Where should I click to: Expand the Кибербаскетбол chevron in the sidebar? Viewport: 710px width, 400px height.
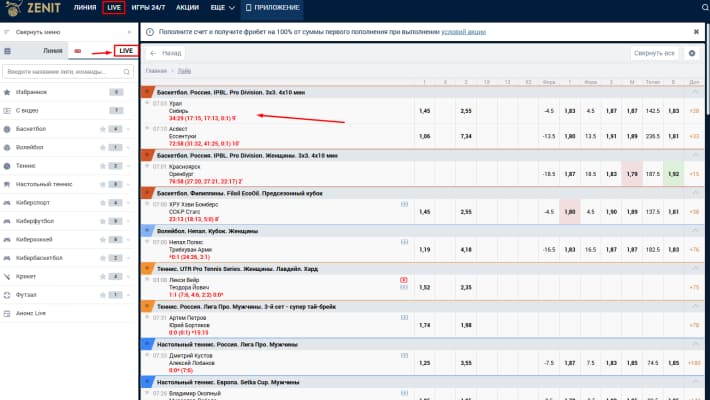tap(129, 258)
